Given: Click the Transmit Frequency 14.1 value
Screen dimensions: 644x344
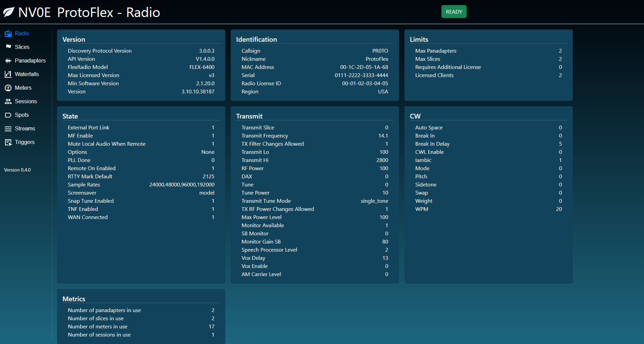Looking at the screenshot, I should pos(383,136).
